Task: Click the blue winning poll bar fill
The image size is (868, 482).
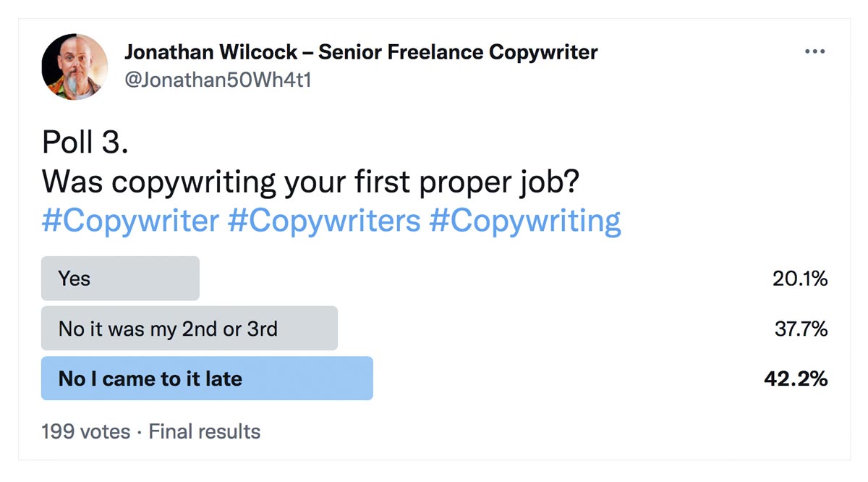Action: (207, 379)
